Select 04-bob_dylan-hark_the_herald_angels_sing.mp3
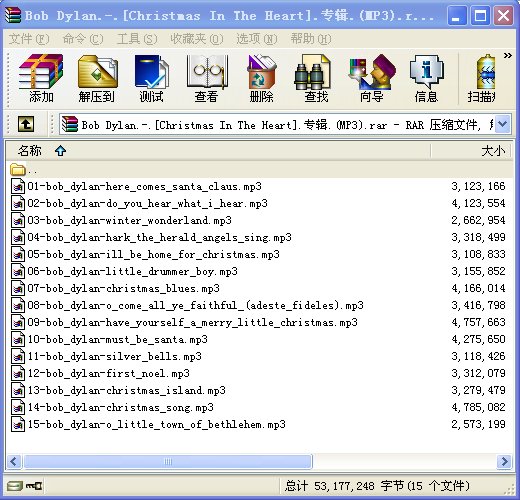The height and width of the screenshot is (500, 520). [159, 237]
